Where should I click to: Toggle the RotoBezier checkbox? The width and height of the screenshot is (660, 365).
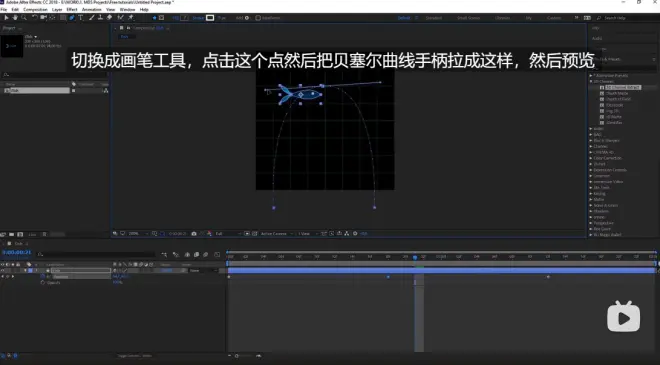pos(258,18)
